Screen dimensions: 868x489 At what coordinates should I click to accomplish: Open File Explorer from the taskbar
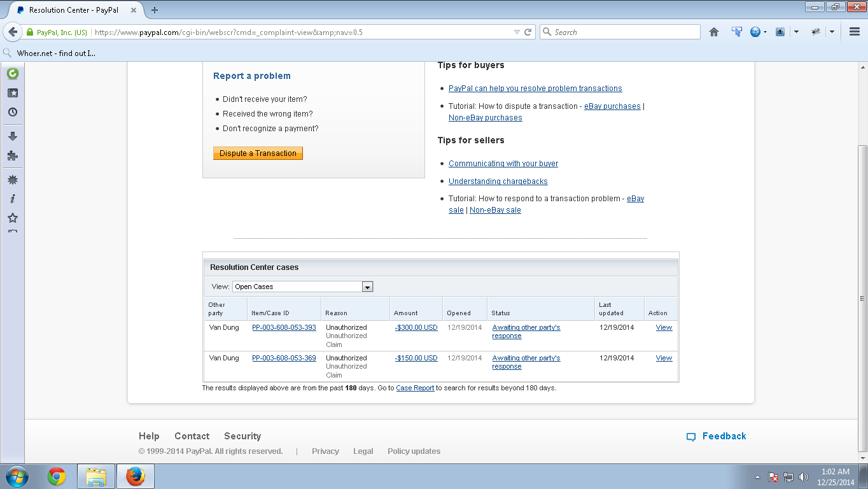(x=96, y=476)
